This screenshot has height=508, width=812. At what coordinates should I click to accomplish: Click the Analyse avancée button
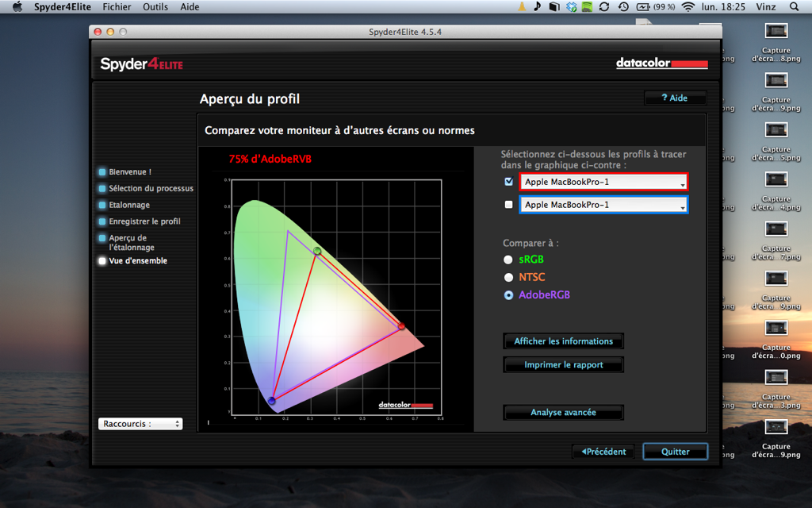click(563, 413)
